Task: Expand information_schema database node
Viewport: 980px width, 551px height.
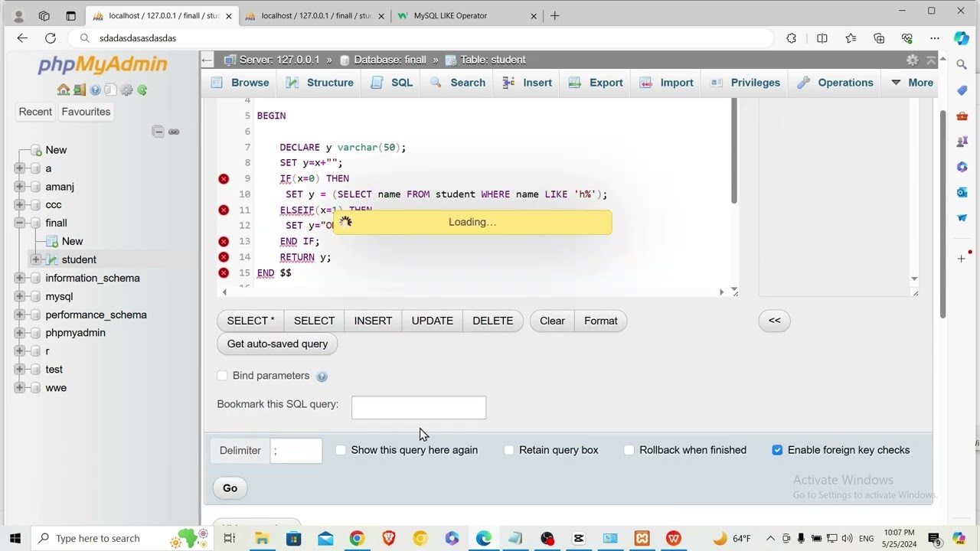Action: (19, 279)
